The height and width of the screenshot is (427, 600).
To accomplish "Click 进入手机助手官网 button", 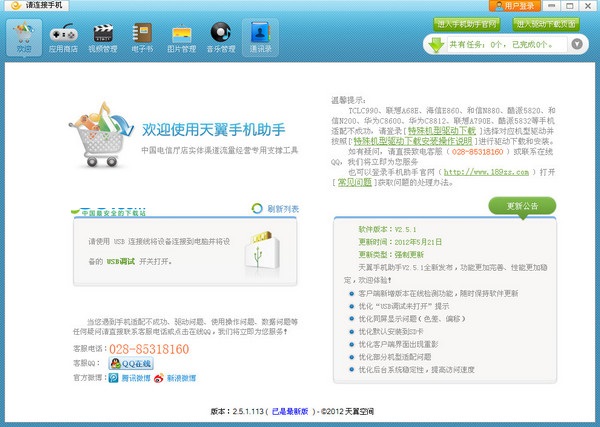I will pos(467,23).
